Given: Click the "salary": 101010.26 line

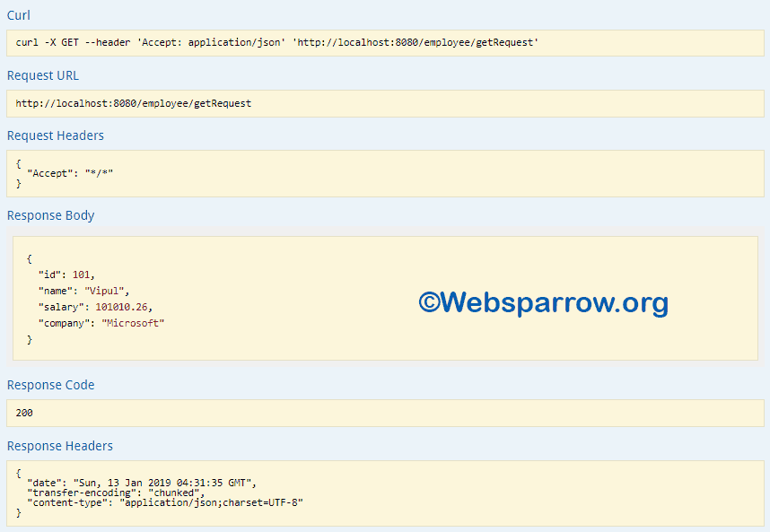Looking at the screenshot, I should click(x=95, y=307).
